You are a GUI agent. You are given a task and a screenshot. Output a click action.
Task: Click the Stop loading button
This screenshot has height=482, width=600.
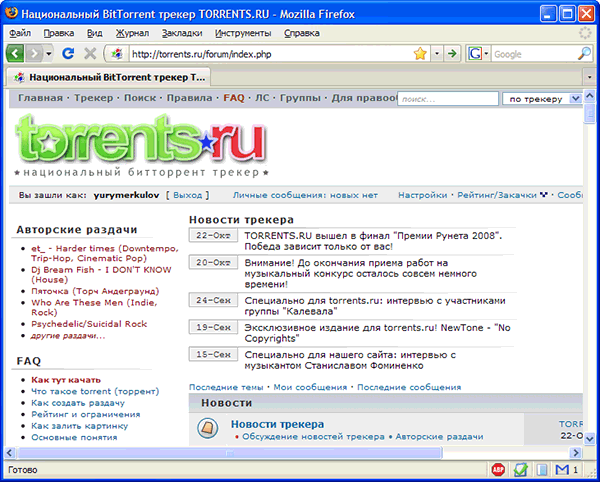click(x=90, y=54)
